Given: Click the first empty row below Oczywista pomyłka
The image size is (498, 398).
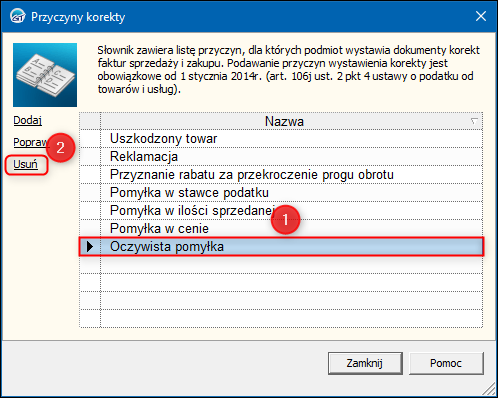Looking at the screenshot, I should (x=281, y=265).
